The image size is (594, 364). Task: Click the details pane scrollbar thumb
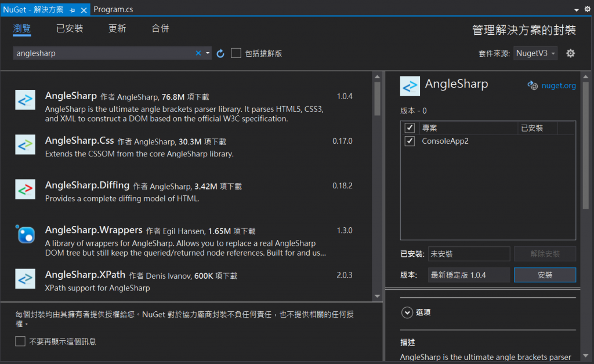(x=586, y=145)
